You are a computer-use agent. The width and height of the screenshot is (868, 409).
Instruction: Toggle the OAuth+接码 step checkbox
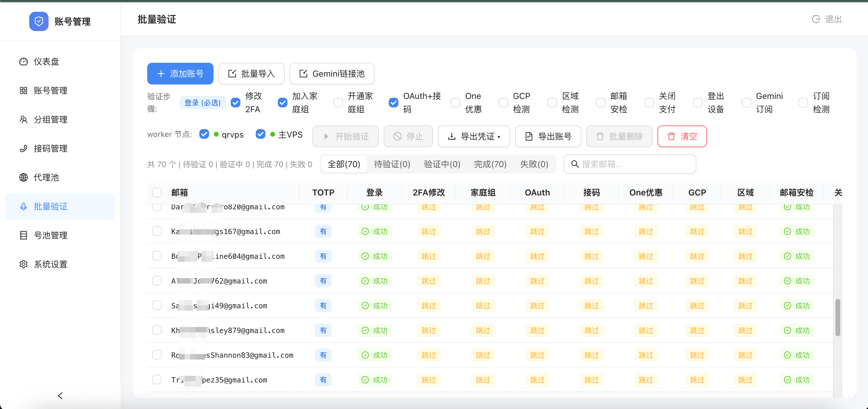(x=393, y=103)
